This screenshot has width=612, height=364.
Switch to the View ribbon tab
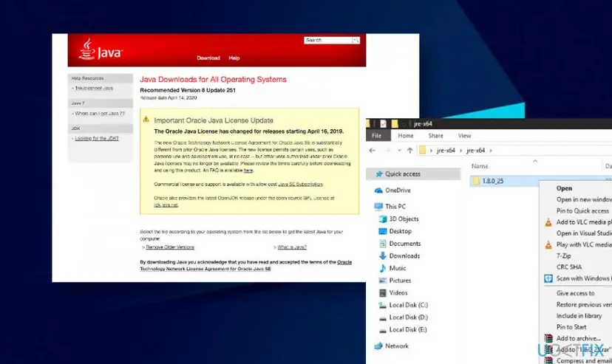464,136
